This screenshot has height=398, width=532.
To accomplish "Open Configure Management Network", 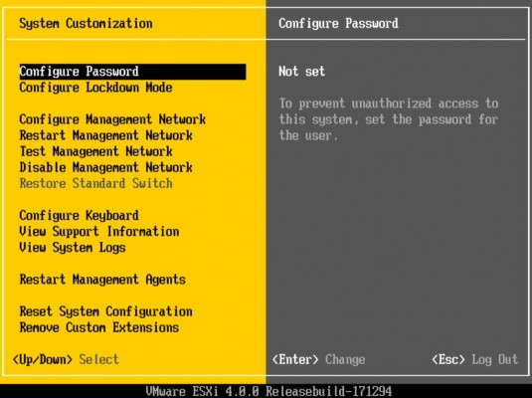I will (112, 119).
